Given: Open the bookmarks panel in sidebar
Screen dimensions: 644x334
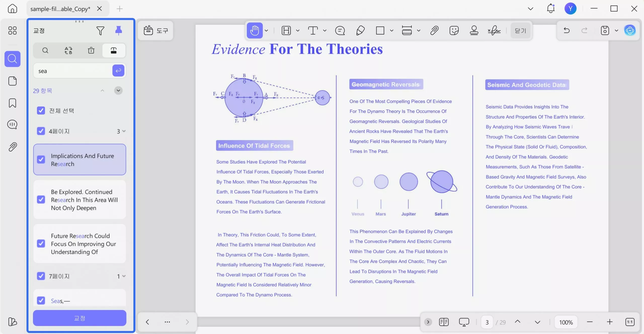Looking at the screenshot, I should click(x=12, y=103).
